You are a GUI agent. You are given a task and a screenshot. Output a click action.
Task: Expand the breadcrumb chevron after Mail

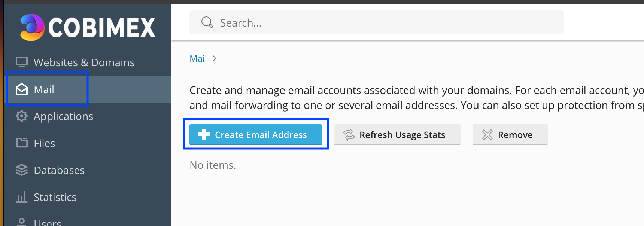click(x=215, y=58)
